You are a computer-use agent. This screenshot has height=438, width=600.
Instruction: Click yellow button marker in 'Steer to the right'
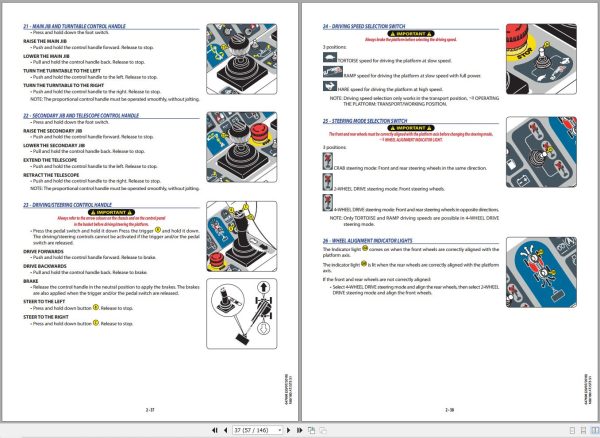click(x=96, y=322)
